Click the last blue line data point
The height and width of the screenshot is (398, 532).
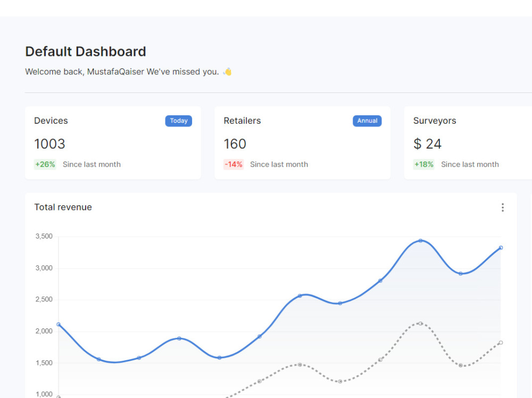point(501,248)
